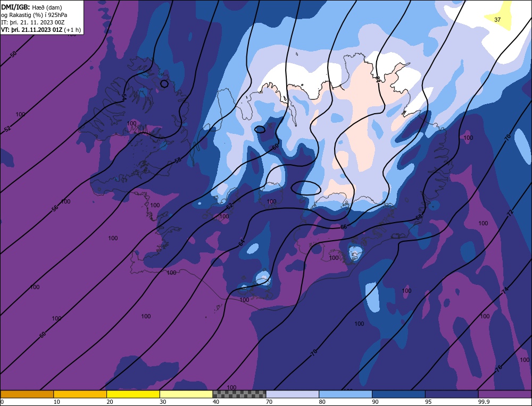This screenshot has width=532, height=406.
Task: Click the medium blue 90–95 legend swatch
Action: pos(398,394)
